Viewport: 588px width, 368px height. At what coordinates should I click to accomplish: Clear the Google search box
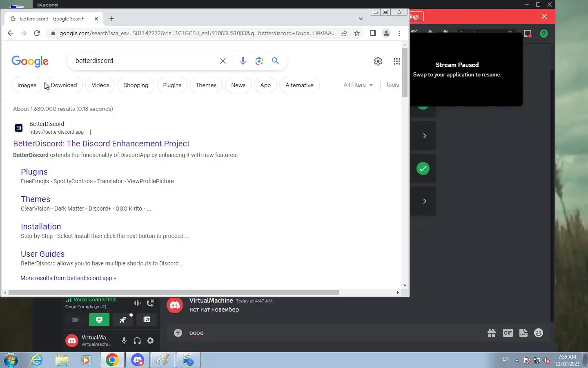pos(223,61)
